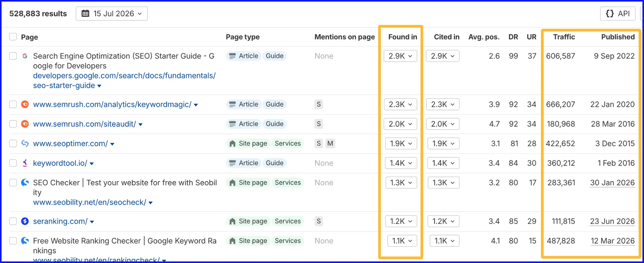Click the keywordtool.io favicon icon

click(x=25, y=163)
